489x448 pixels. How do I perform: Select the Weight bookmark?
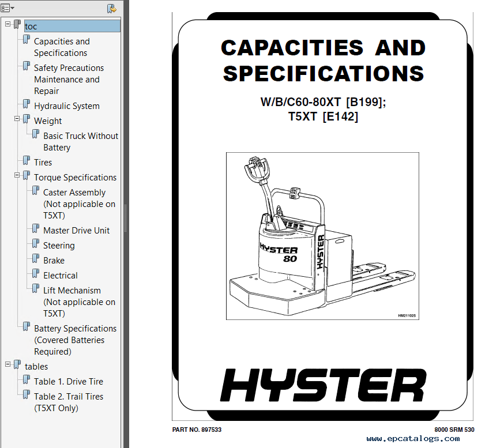[48, 121]
